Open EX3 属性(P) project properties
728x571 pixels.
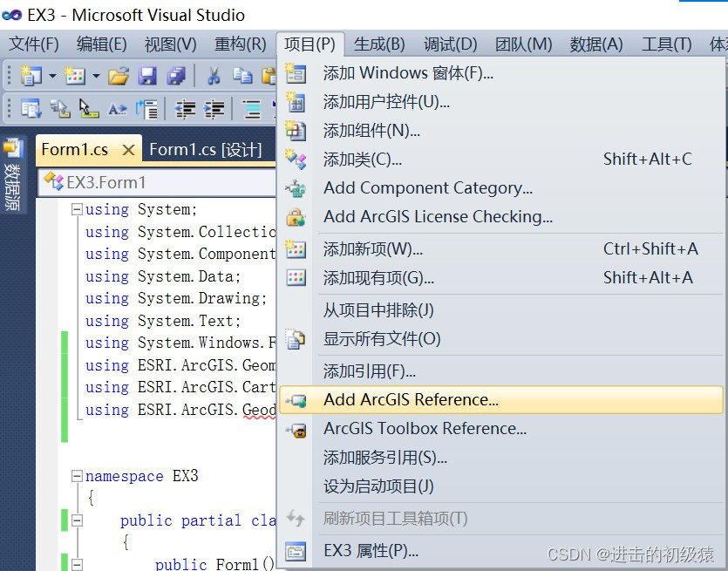pos(371,551)
